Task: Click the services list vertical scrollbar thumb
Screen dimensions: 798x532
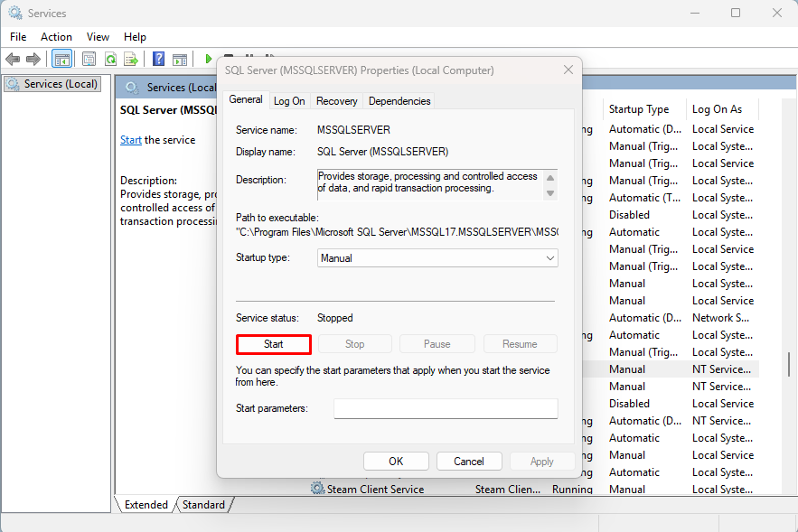Action: click(x=789, y=364)
